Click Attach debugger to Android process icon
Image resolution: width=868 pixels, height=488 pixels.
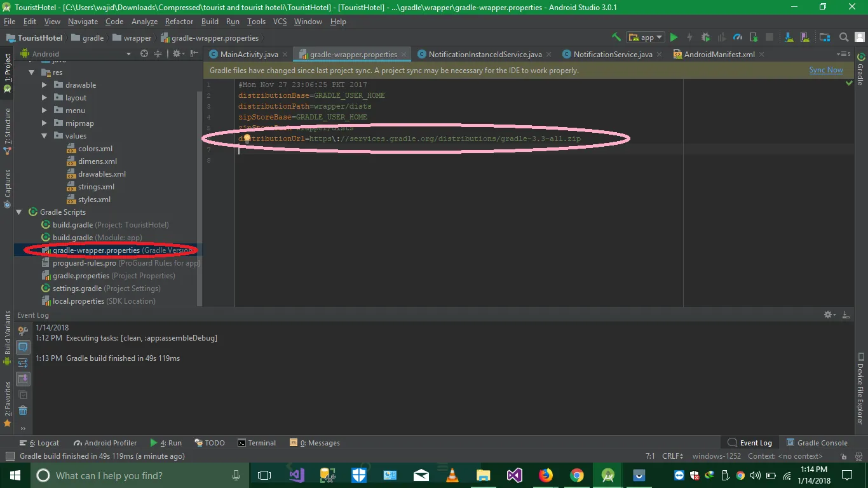(754, 37)
